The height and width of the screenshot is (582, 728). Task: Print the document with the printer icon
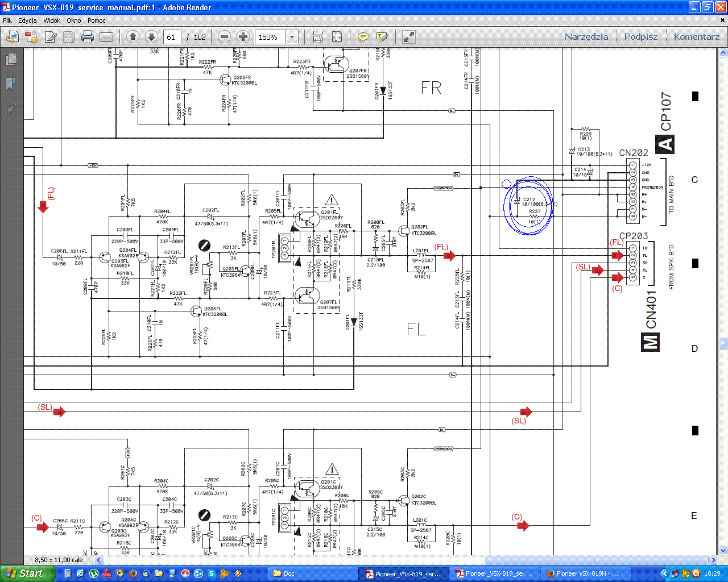(88, 37)
